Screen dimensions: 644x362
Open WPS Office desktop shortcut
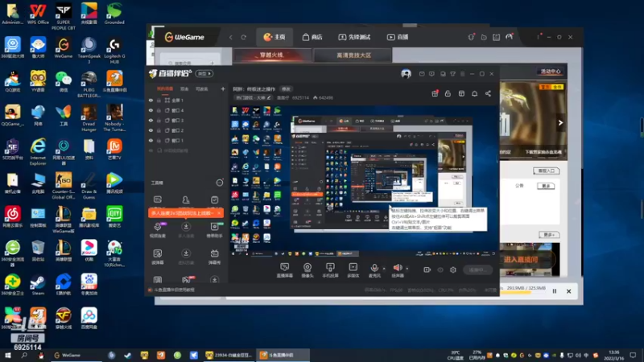point(38,14)
